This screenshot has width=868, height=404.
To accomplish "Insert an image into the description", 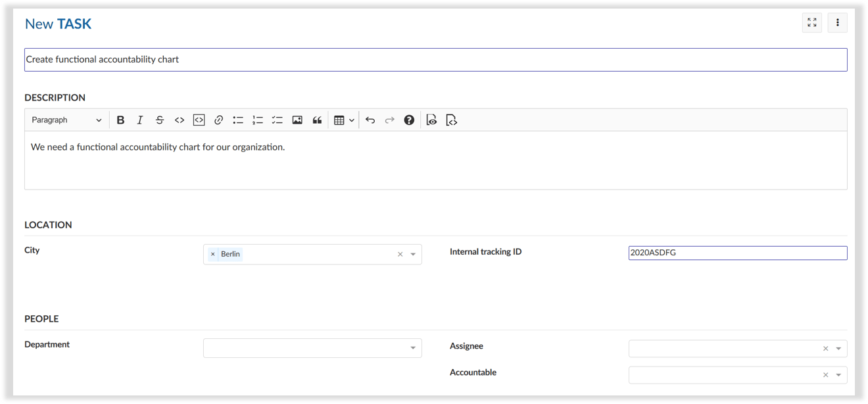I will 297,119.
